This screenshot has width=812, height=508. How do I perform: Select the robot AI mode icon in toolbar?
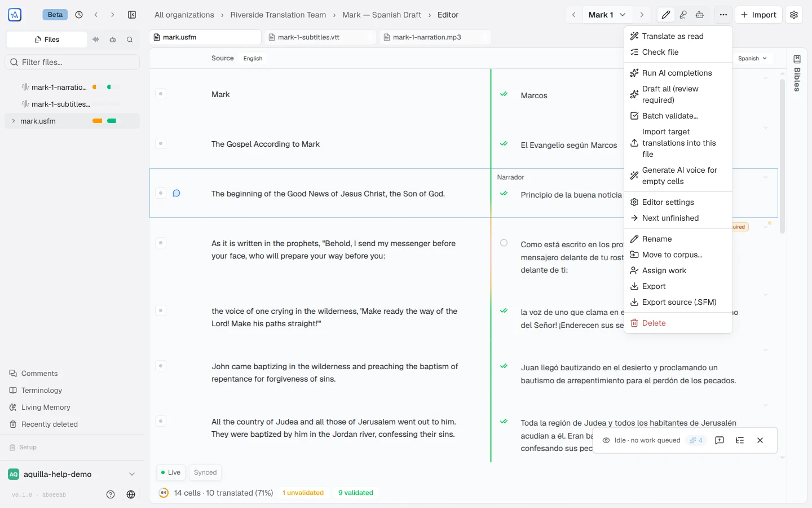click(x=700, y=15)
